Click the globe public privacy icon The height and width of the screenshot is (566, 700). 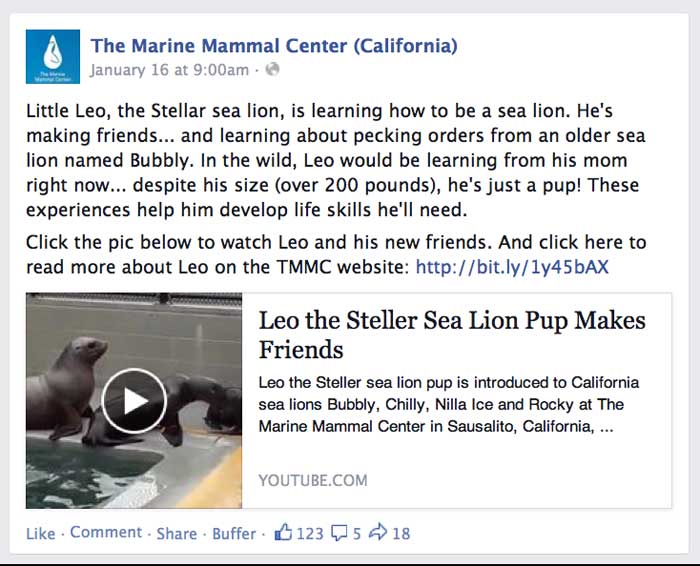[x=272, y=70]
